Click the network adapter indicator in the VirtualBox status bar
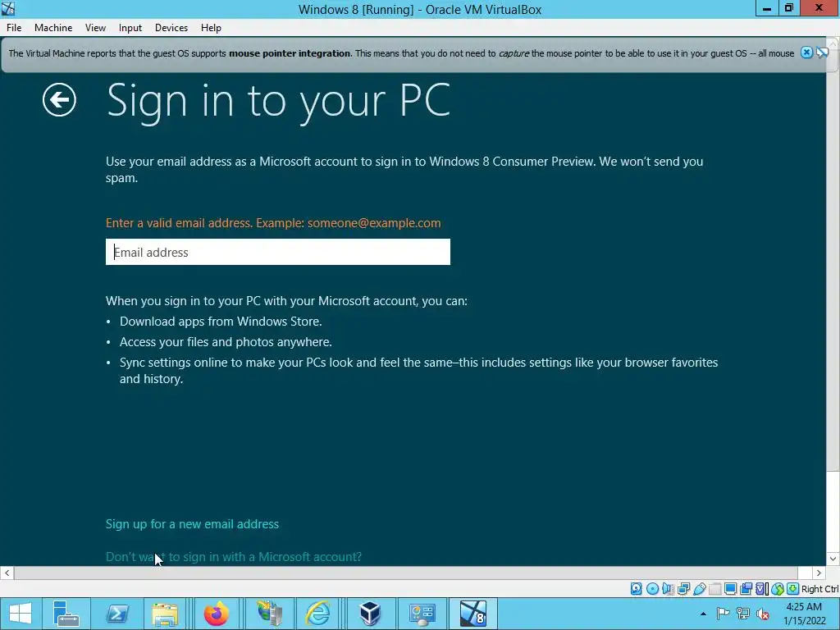Image resolution: width=840 pixels, height=630 pixels. [x=683, y=589]
